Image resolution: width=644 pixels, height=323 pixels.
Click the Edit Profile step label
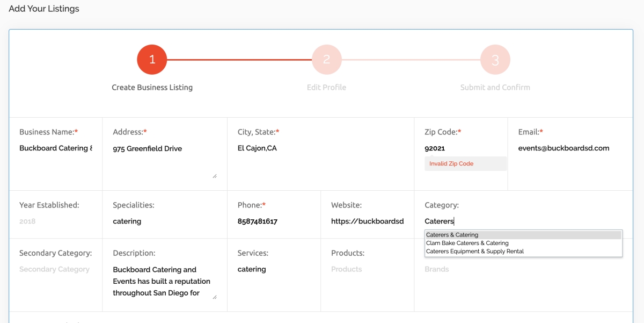coord(326,87)
